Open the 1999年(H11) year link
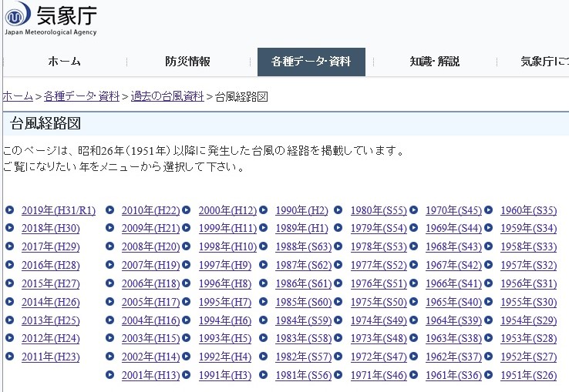Viewport: 569px width, 392px height. (227, 229)
